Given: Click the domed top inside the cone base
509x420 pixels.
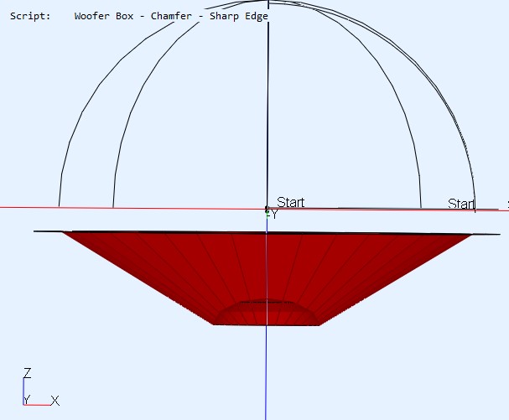Looking at the screenshot, I should click(x=266, y=312).
